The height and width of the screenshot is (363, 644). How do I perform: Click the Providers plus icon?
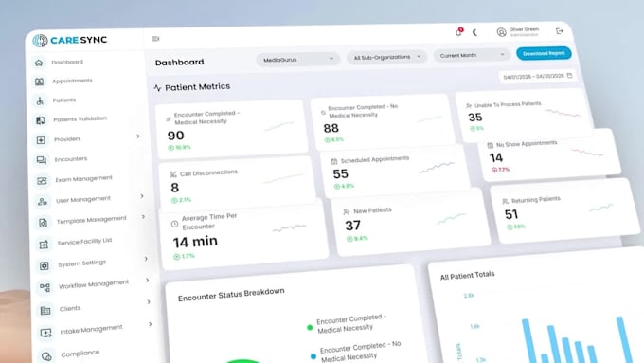(x=41, y=140)
